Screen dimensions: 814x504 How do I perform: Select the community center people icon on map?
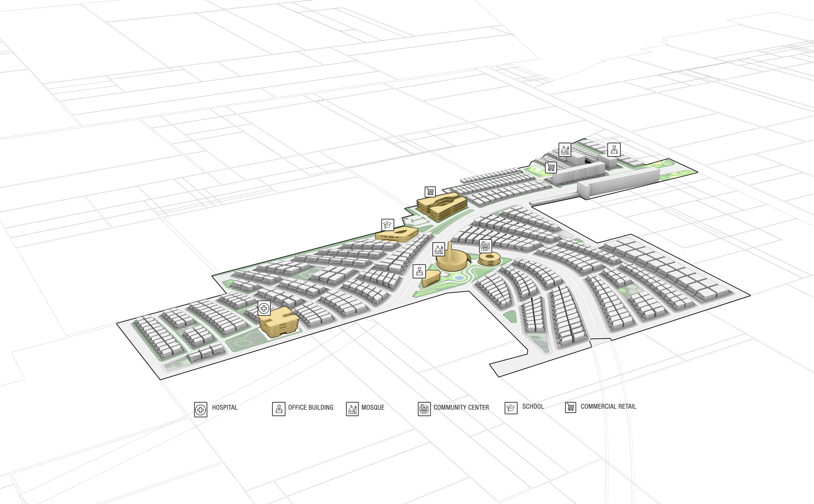[x=485, y=246]
